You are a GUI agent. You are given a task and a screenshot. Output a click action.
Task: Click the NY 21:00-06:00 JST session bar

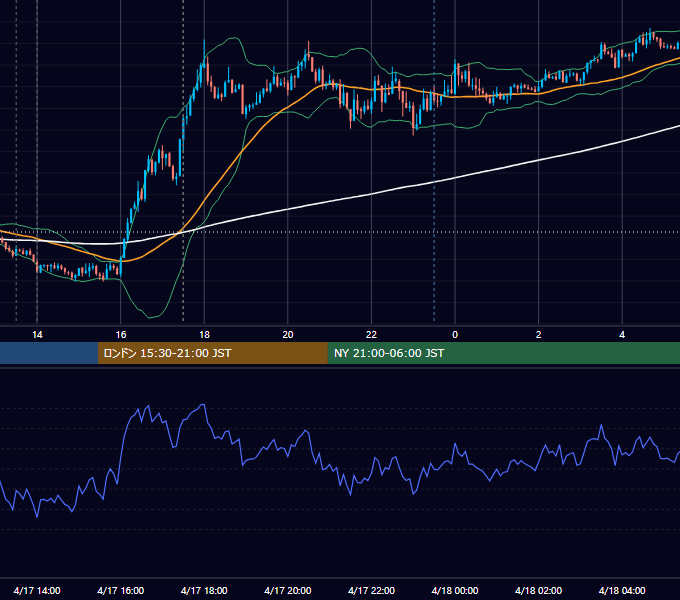pyautogui.click(x=503, y=353)
